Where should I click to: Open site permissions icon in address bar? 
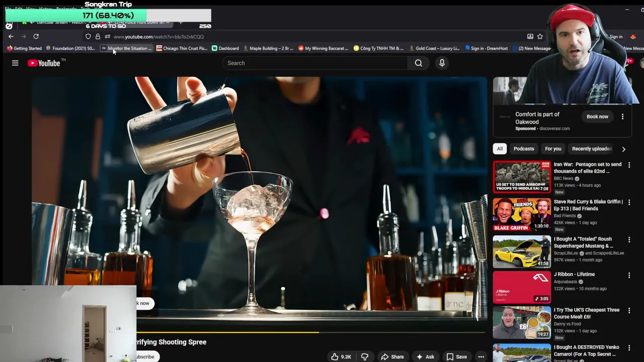(x=107, y=37)
